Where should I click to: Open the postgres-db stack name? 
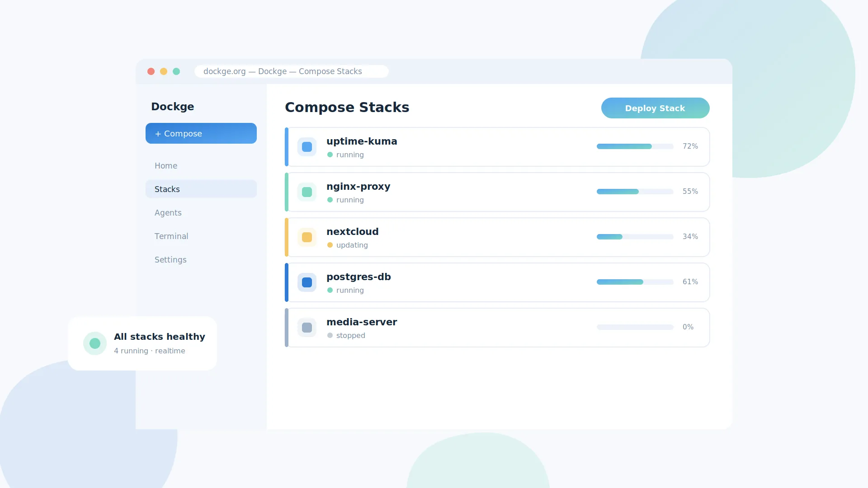click(x=359, y=277)
